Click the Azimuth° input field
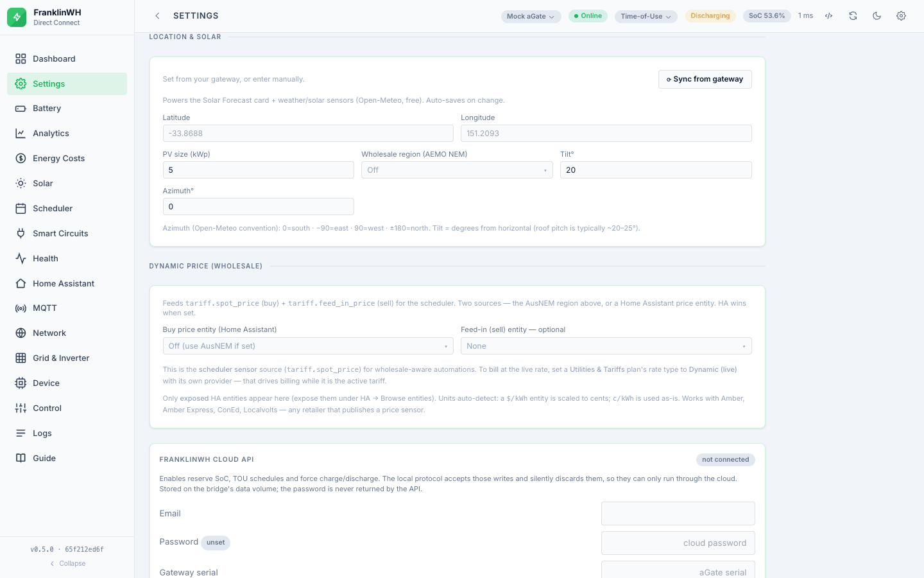Viewport: 924px width, 578px height. tap(259, 207)
